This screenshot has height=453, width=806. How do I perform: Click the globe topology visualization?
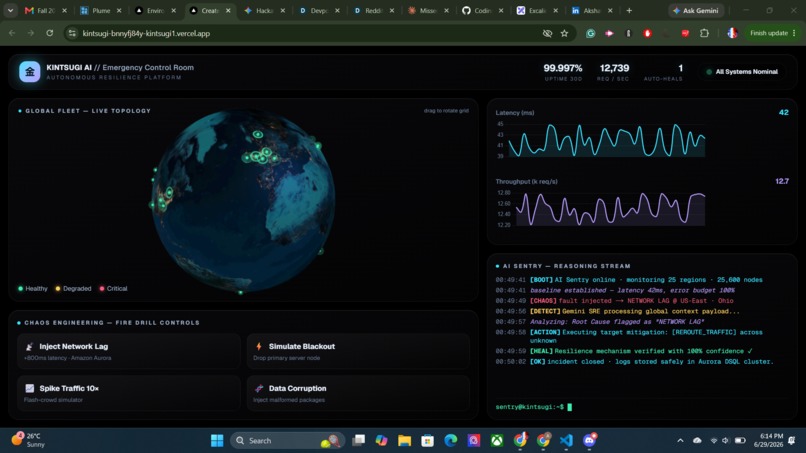coord(244,202)
